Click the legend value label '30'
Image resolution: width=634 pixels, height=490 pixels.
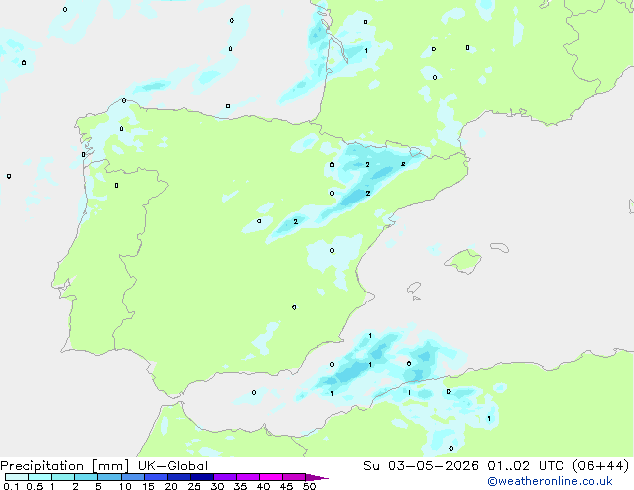[217, 486]
